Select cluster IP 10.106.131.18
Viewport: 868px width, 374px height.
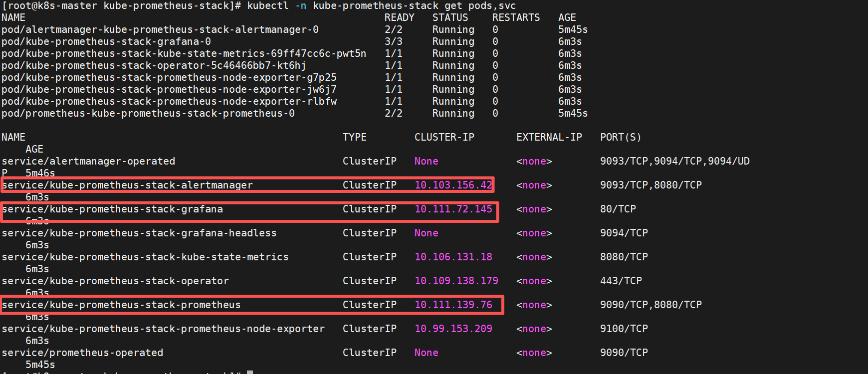pyautogui.click(x=453, y=257)
